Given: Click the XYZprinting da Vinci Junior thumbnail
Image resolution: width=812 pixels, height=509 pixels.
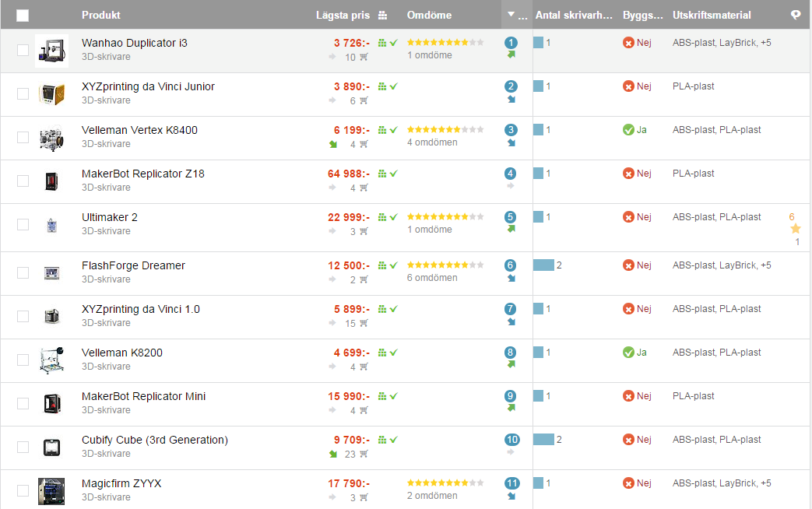Looking at the screenshot, I should tap(52, 94).
